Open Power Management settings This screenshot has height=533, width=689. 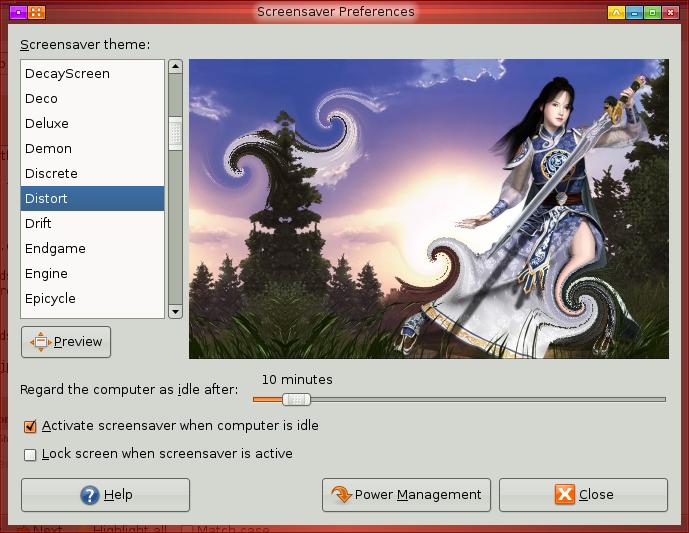[x=406, y=495]
